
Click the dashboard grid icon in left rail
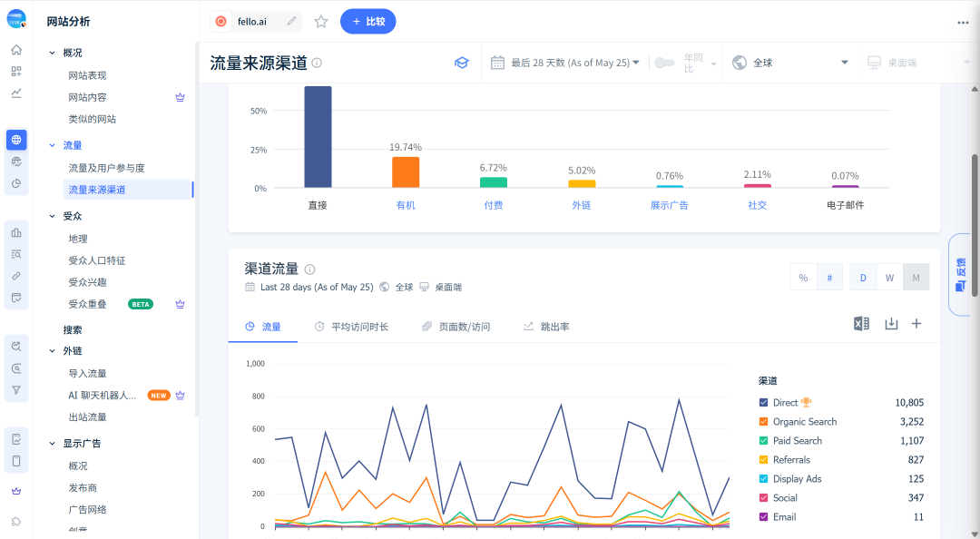click(x=17, y=72)
